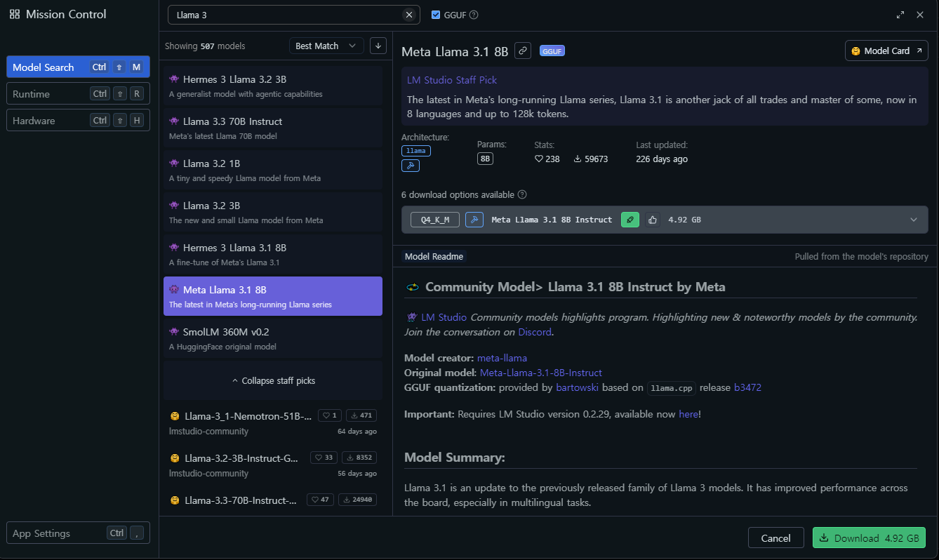Image resolution: width=939 pixels, height=560 pixels.
Task: Select Hermes 3 Llama 3.2 3B model
Action: (x=273, y=86)
